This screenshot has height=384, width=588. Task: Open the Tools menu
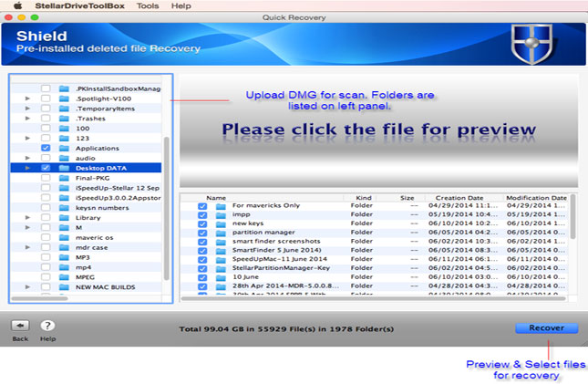tap(148, 6)
